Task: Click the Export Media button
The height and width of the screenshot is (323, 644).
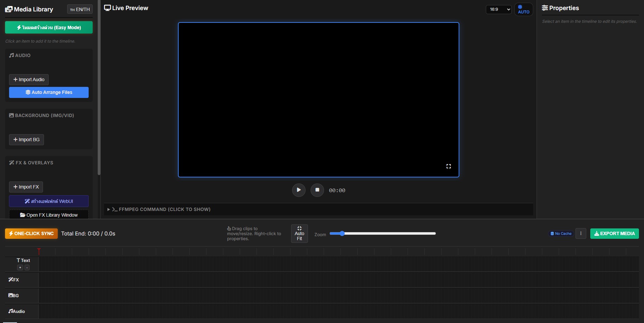Action: click(614, 233)
